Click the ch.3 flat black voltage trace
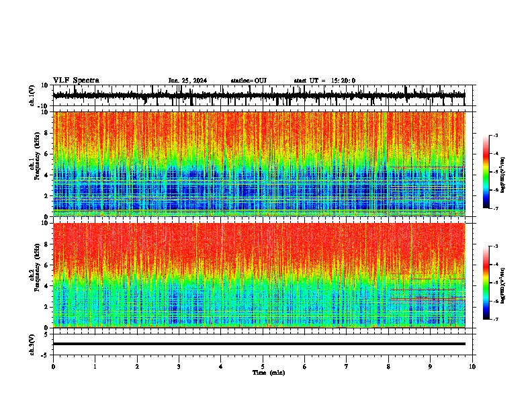 click(x=259, y=344)
